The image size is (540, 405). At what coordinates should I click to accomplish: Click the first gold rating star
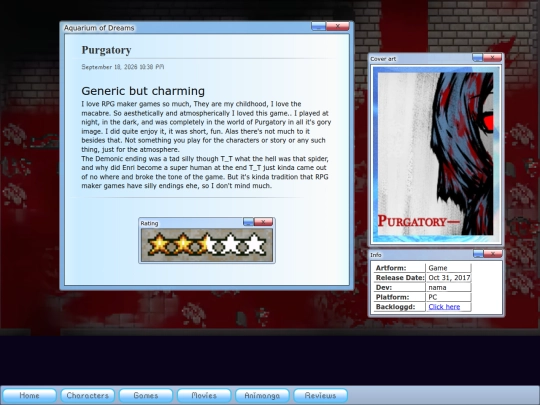click(159, 244)
